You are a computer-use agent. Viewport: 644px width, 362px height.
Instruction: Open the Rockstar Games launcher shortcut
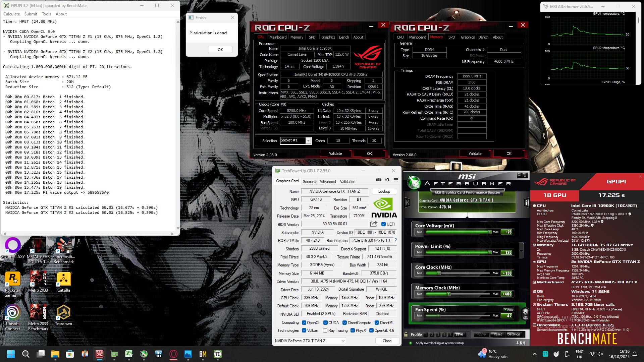pyautogui.click(x=13, y=284)
